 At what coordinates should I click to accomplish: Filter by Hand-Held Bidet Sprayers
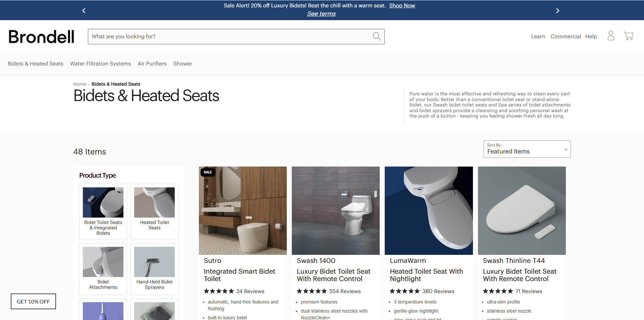(x=154, y=269)
